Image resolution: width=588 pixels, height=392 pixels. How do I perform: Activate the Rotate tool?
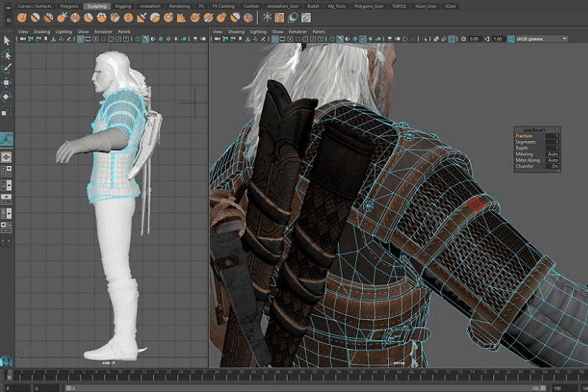coord(6,97)
